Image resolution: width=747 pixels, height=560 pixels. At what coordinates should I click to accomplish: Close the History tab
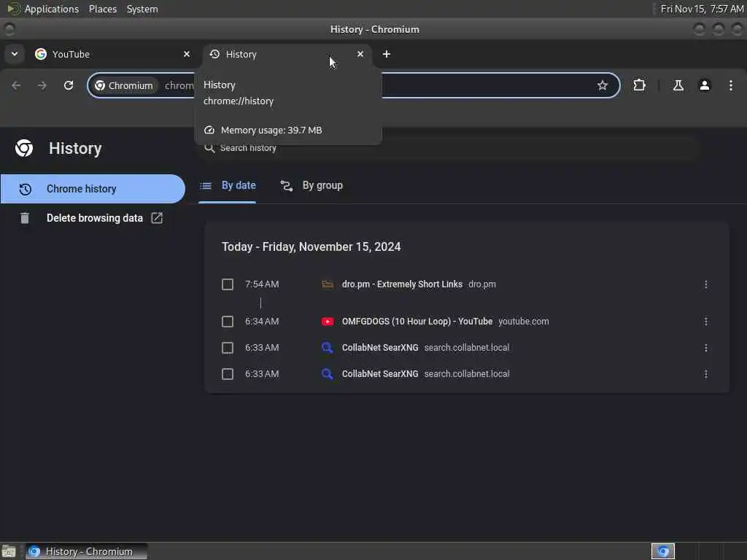pos(360,54)
